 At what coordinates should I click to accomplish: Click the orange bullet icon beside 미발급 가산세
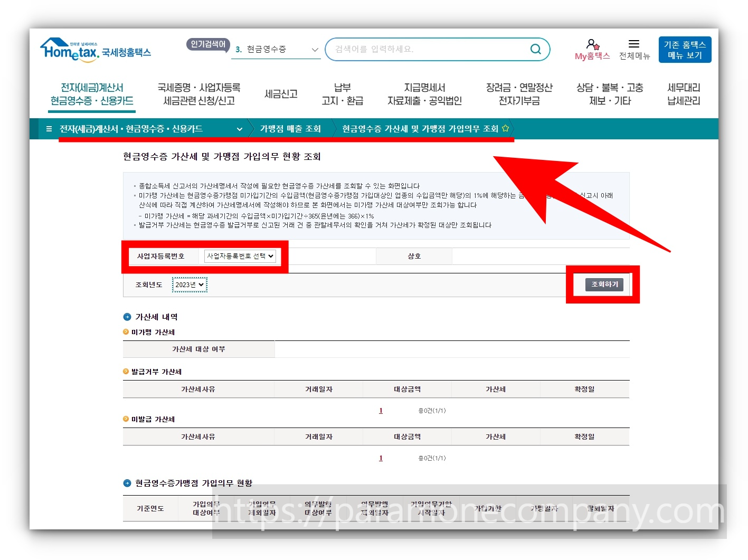point(127,419)
